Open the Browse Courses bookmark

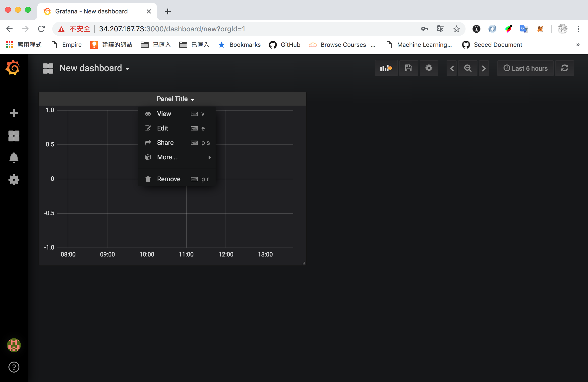pyautogui.click(x=342, y=45)
